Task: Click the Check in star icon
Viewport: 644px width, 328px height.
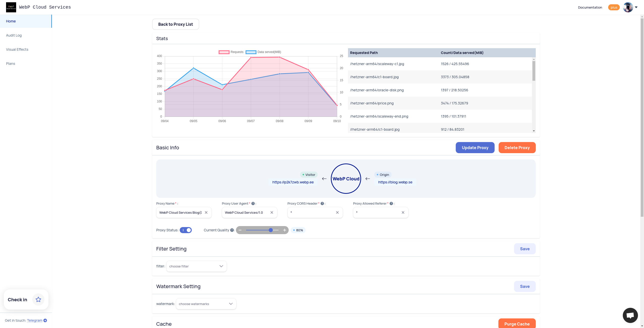Action: 38,299
